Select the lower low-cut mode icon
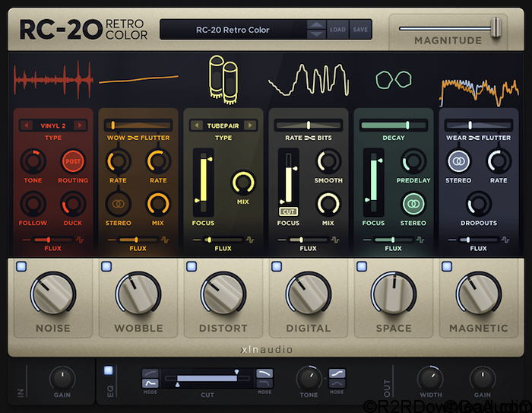532x413 pixels. pyautogui.click(x=150, y=383)
